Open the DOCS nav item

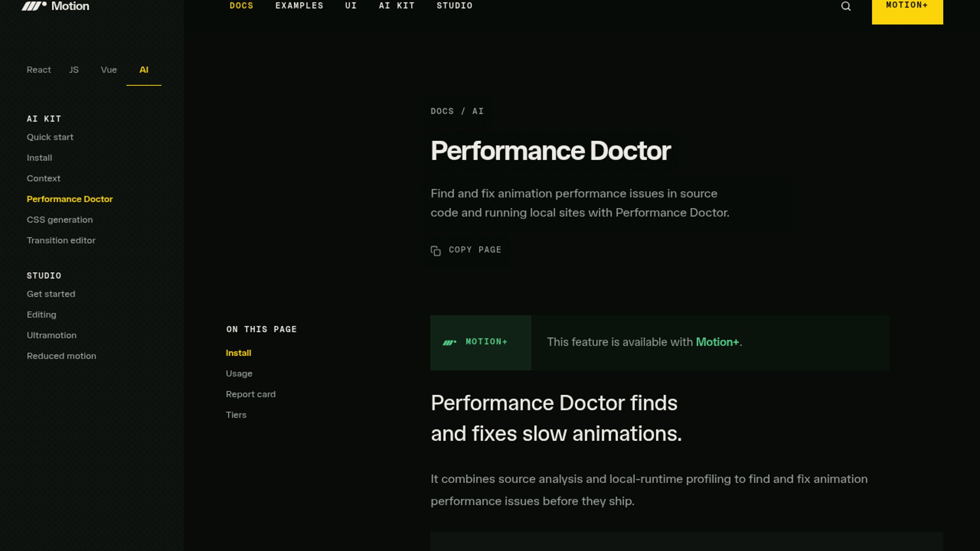click(241, 6)
